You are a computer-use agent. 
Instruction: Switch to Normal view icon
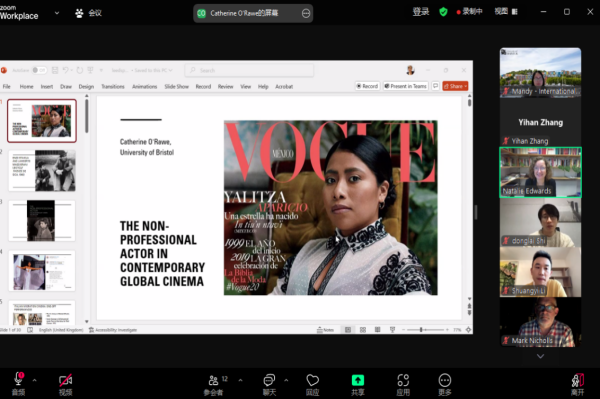click(348, 330)
